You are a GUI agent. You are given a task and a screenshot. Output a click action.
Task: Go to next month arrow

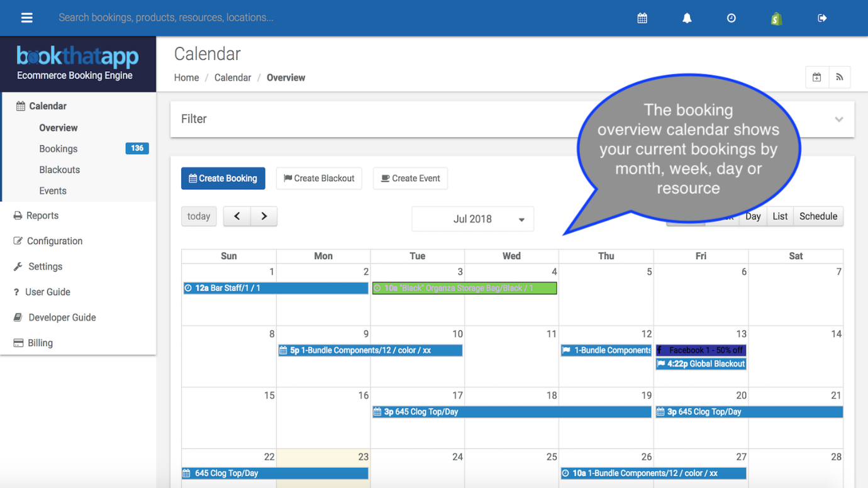(x=264, y=216)
